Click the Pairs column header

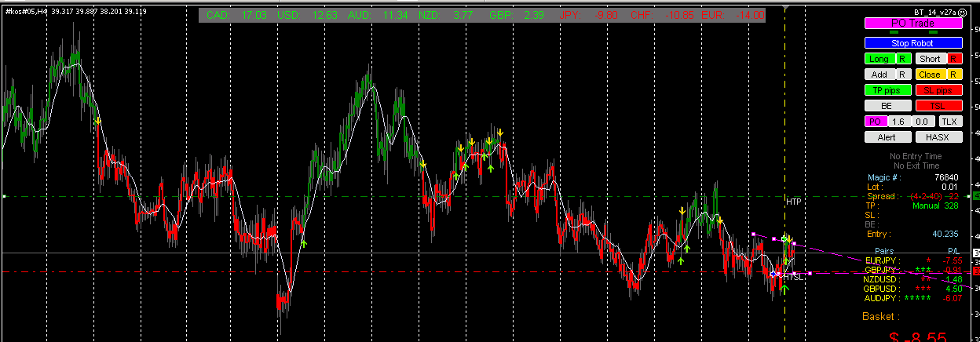885,249
